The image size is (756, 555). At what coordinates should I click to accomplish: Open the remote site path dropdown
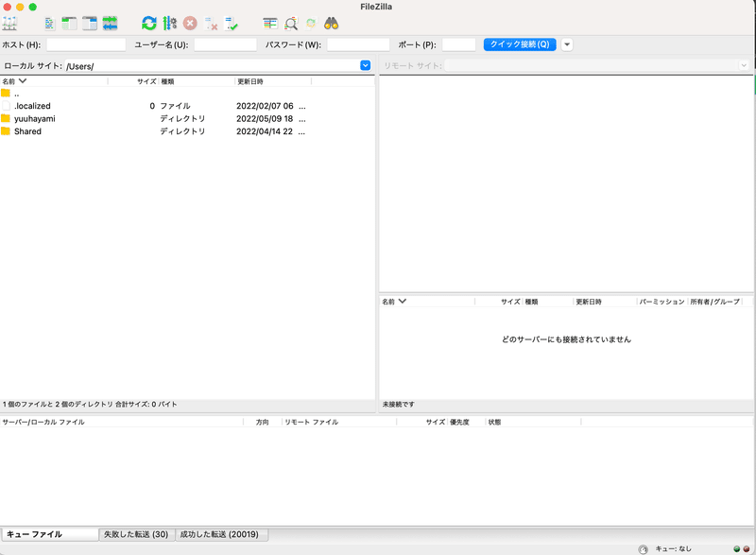click(744, 65)
